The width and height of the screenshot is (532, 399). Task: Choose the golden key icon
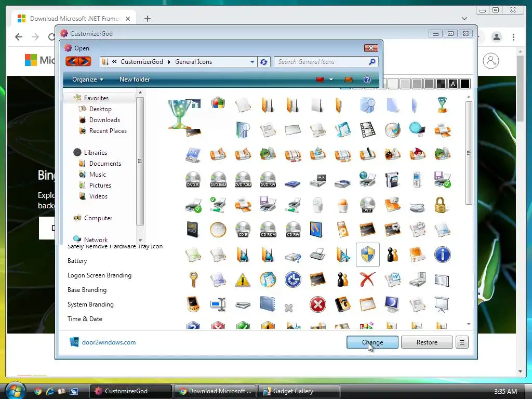pyautogui.click(x=193, y=280)
